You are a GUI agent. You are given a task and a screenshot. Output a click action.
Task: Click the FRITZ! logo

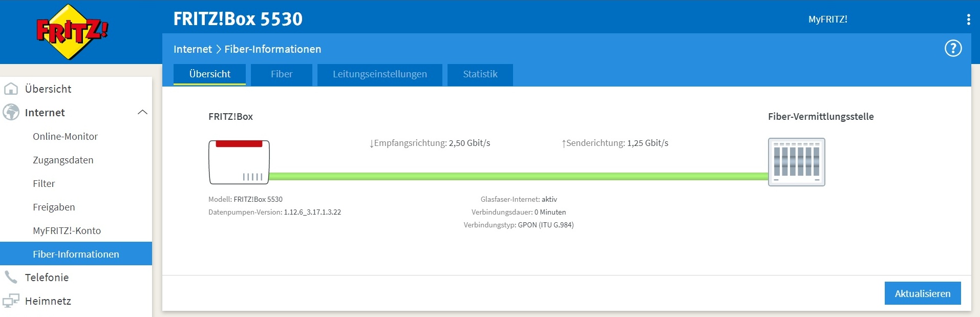(x=72, y=32)
